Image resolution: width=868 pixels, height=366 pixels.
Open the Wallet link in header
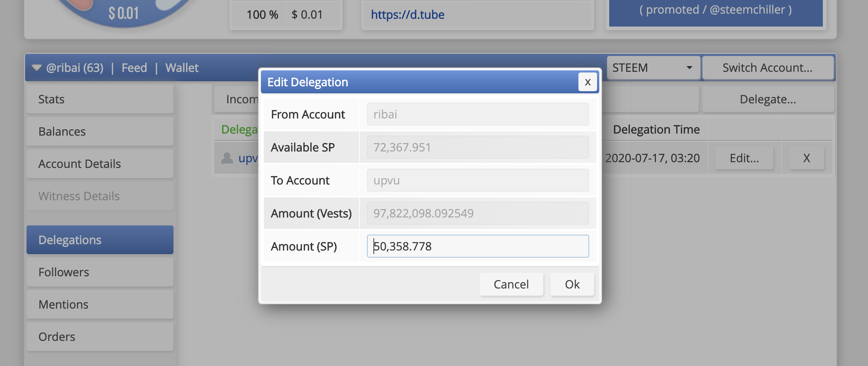tap(182, 68)
